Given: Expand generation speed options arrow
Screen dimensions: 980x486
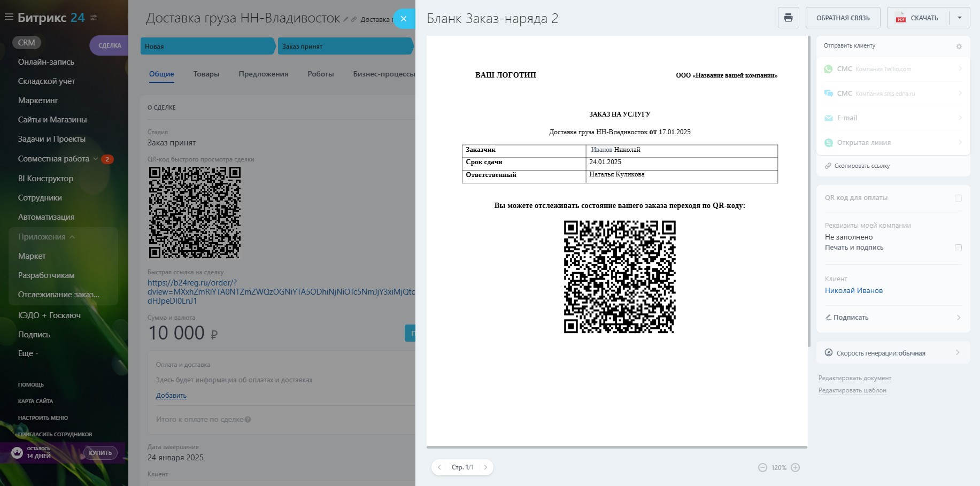Looking at the screenshot, I should click(x=958, y=353).
